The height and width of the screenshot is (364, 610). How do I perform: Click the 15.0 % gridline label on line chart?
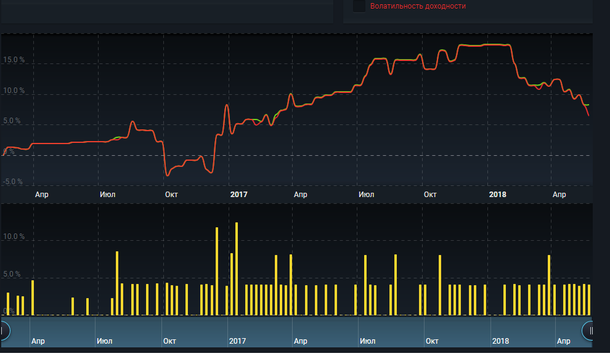[14, 60]
